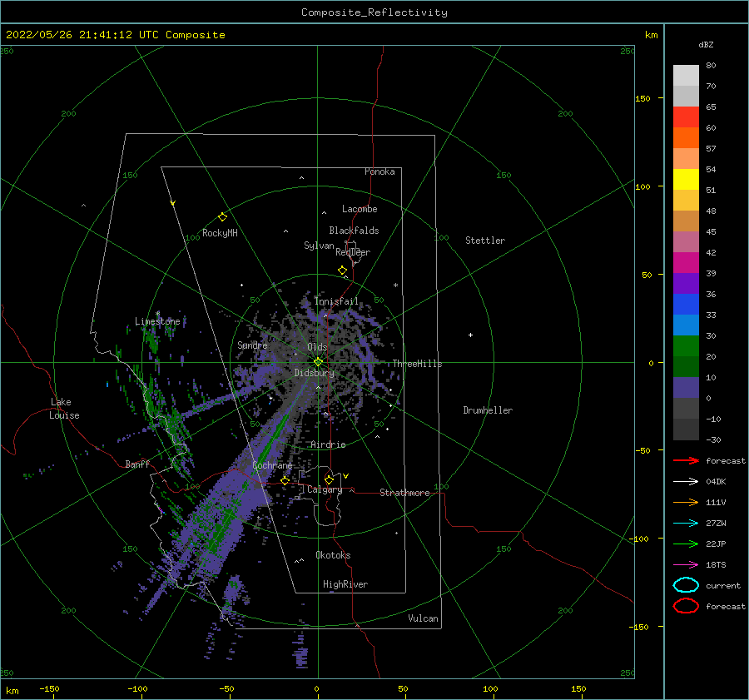Click the violet swatch between 10 and 0 dBZ
The width and height of the screenshot is (749, 700).
coord(686,388)
